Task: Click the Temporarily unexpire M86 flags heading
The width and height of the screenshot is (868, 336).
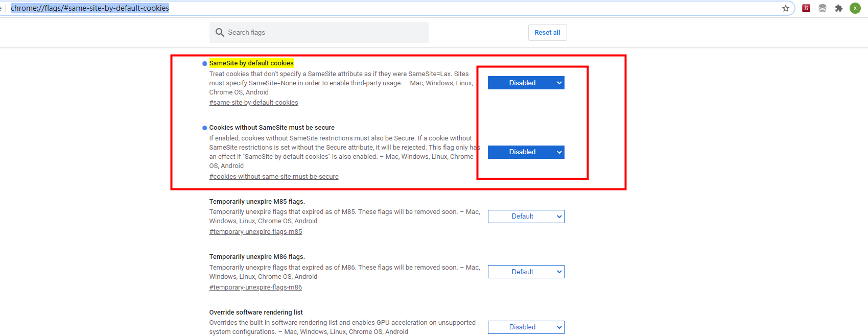Action: (257, 257)
